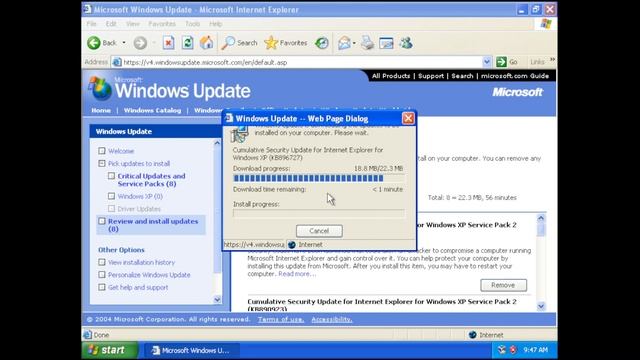Open the Home page icon
The image size is (640, 360).
pos(207,43)
